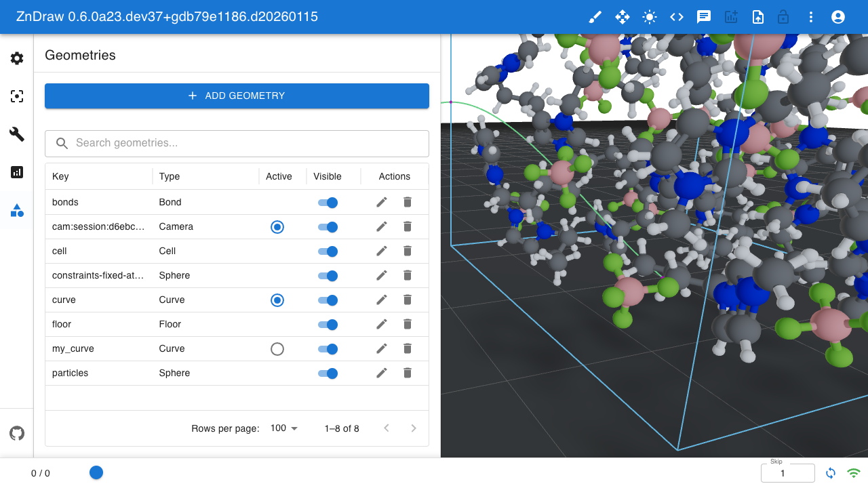868x488 pixels.
Task: Toggle visibility of bonds
Action: coord(328,202)
